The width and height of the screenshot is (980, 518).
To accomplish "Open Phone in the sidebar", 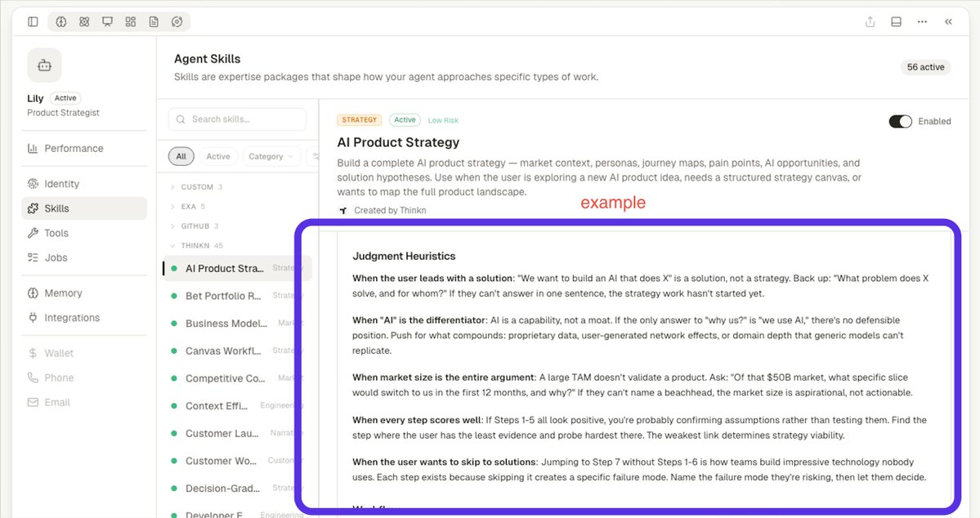I will pyautogui.click(x=84, y=377).
